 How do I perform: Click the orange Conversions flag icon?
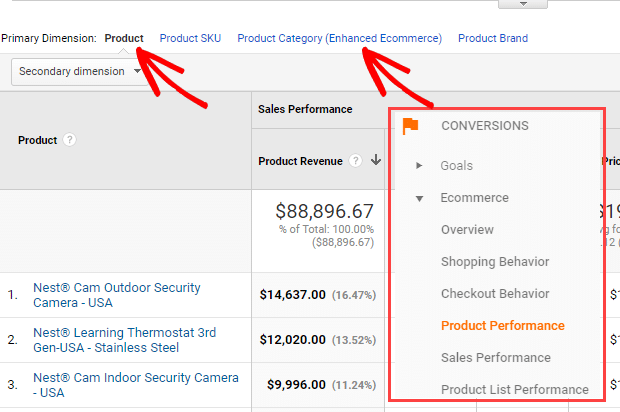(410, 126)
